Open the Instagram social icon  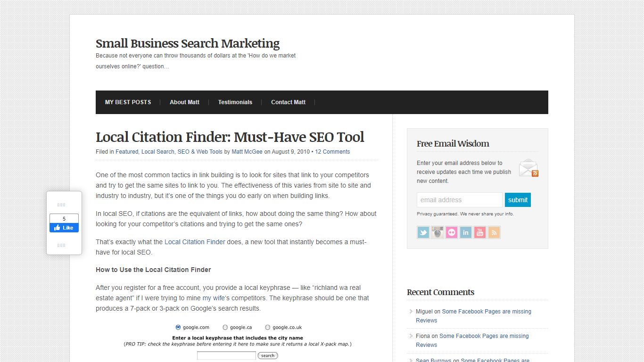click(x=438, y=232)
